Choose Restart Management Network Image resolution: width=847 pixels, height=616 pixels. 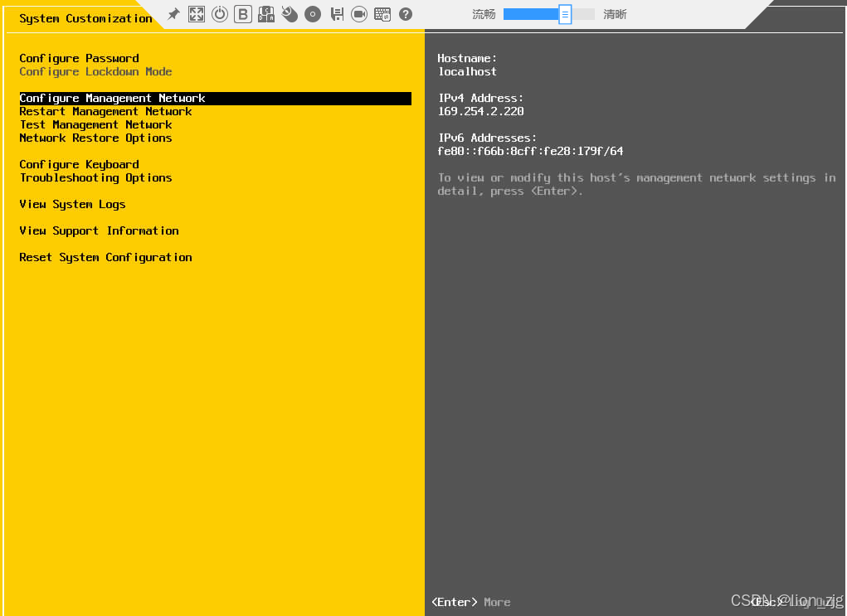[106, 112]
